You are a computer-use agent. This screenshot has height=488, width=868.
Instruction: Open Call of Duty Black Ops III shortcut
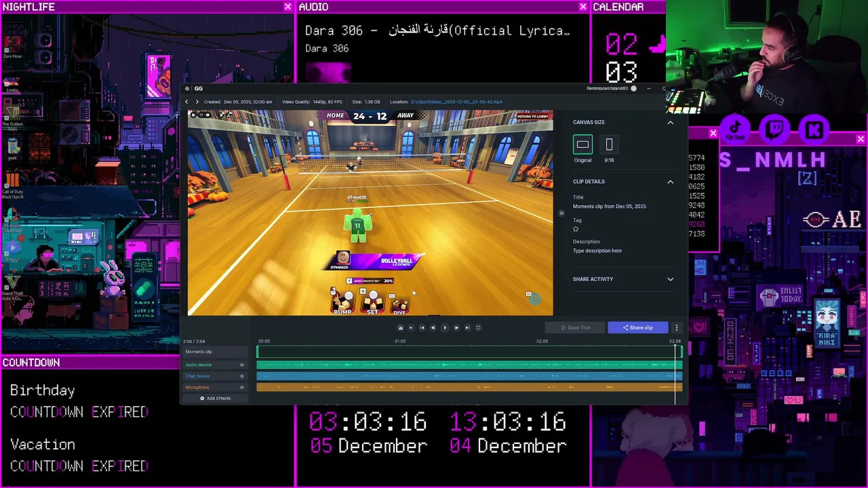(x=12, y=185)
